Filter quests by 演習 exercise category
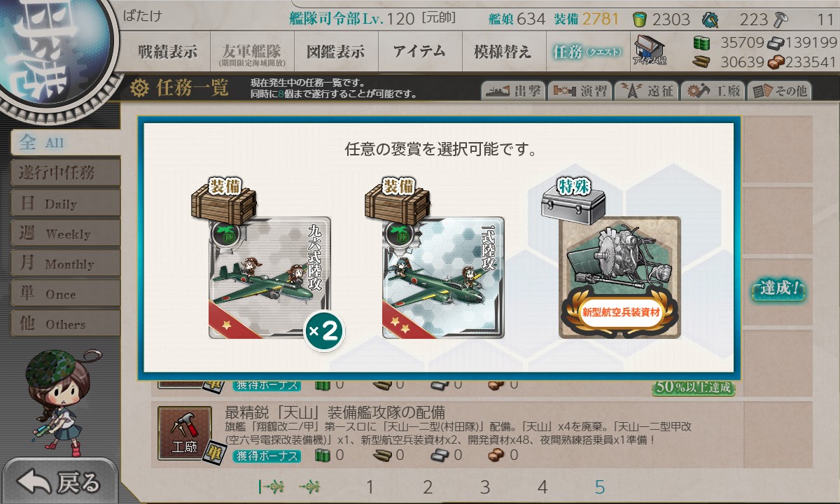 tap(579, 91)
